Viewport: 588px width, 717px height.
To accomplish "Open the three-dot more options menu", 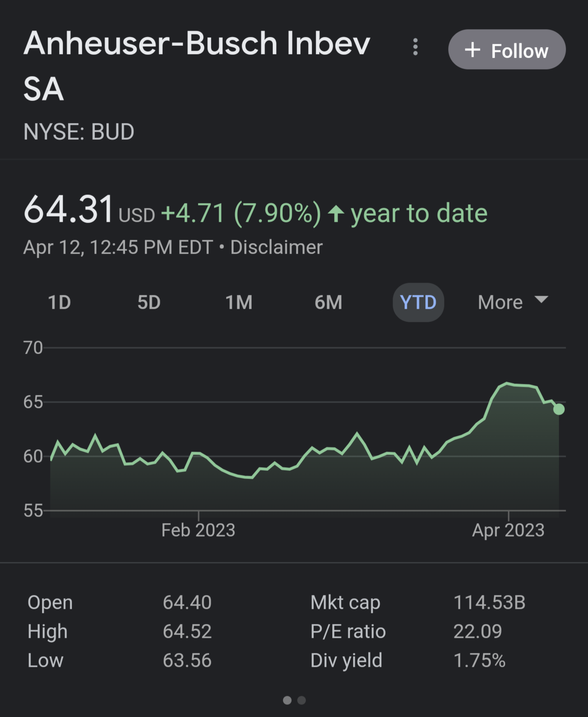I will [415, 47].
